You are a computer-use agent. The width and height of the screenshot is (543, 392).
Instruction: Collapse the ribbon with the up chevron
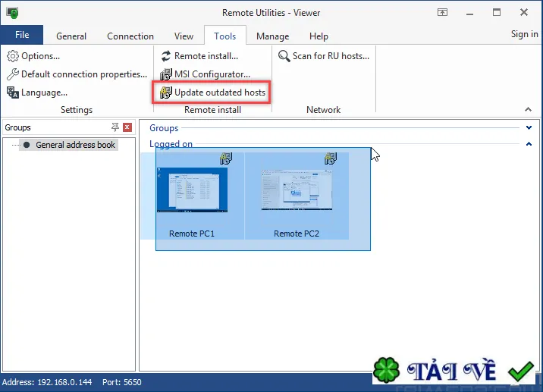[x=528, y=109]
